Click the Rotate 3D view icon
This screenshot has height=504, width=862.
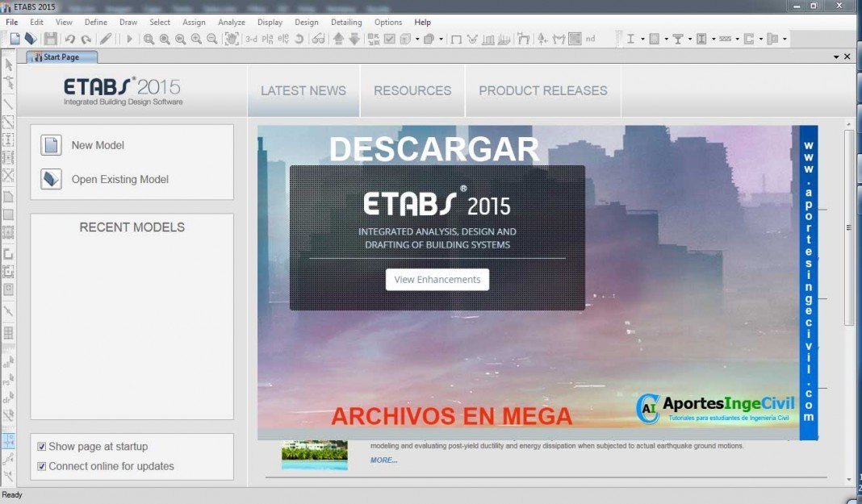coord(299,39)
